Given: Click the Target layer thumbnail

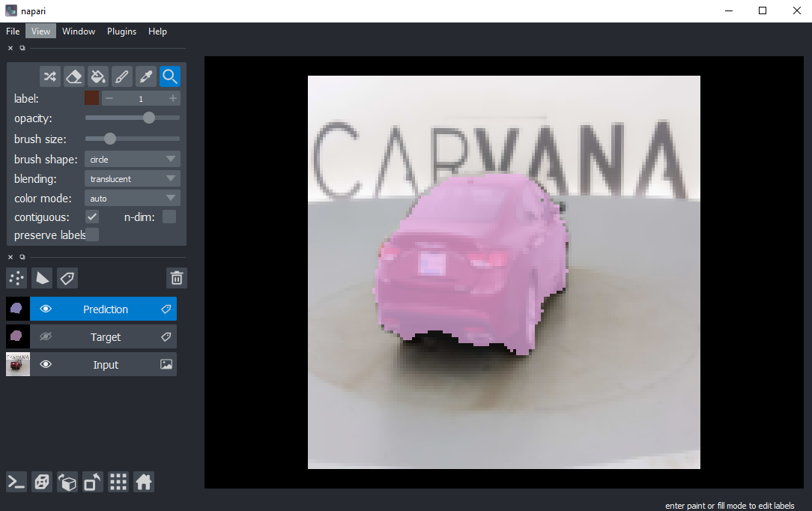Looking at the screenshot, I should coord(18,336).
